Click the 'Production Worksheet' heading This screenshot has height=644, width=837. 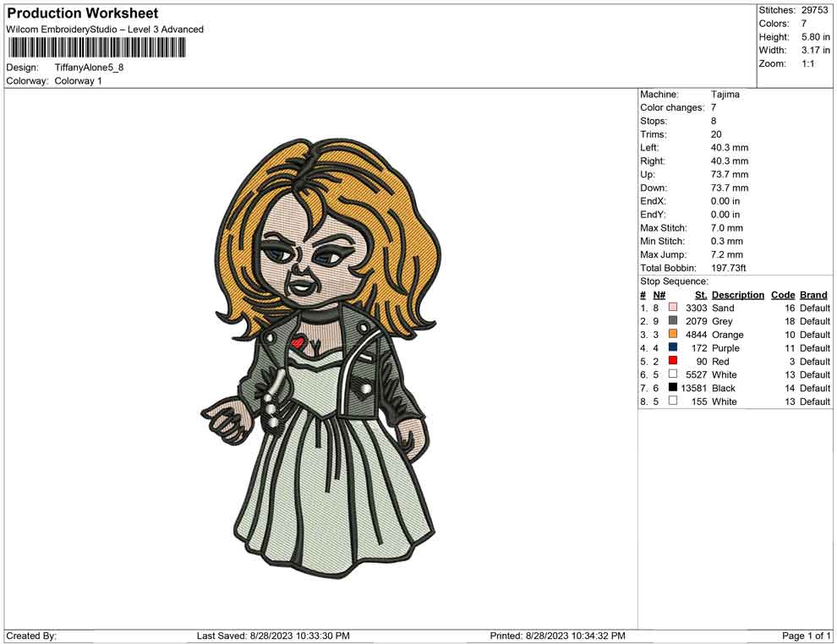82,14
